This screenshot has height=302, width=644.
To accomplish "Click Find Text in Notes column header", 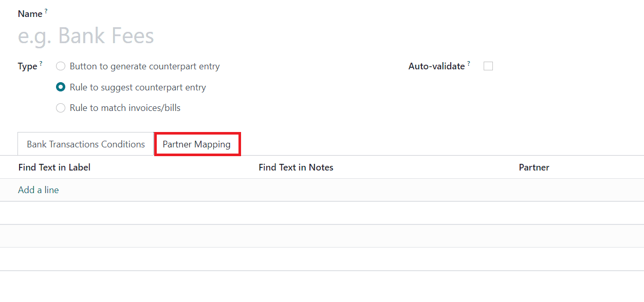I will point(296,167).
